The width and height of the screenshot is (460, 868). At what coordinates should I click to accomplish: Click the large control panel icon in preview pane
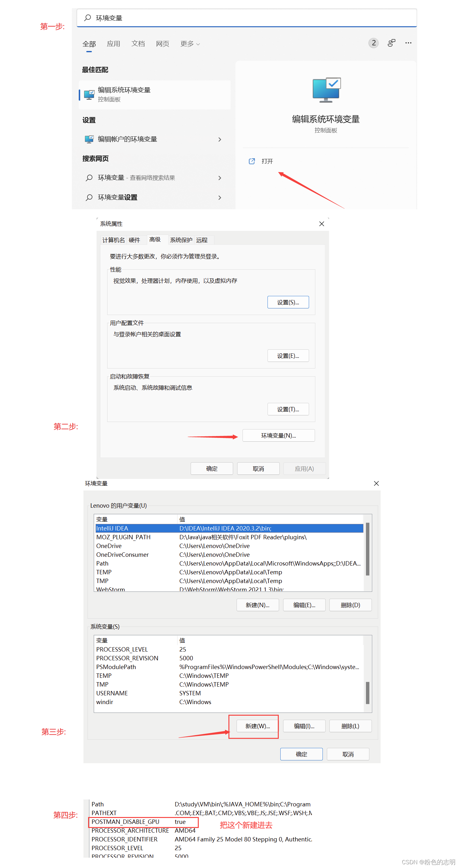(326, 90)
